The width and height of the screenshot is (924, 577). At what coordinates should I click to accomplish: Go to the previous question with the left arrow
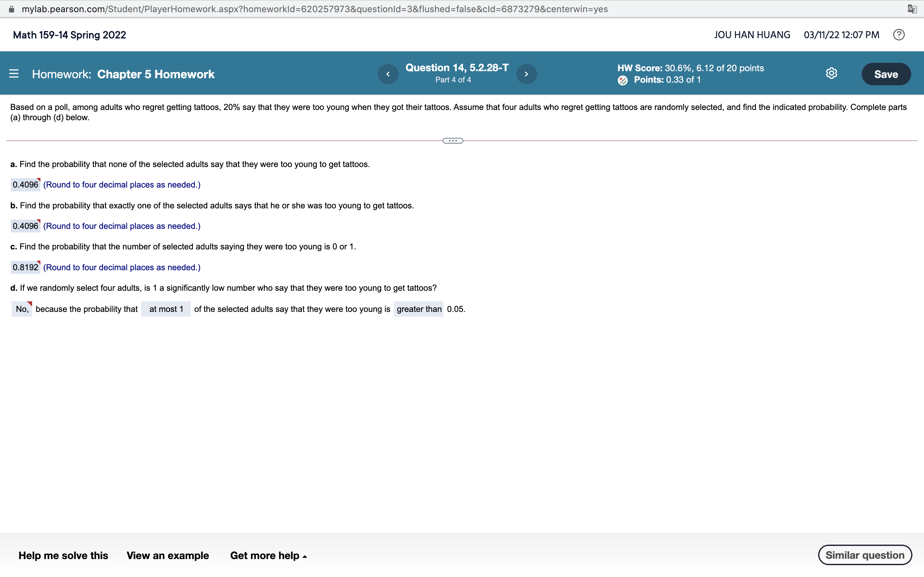[388, 74]
